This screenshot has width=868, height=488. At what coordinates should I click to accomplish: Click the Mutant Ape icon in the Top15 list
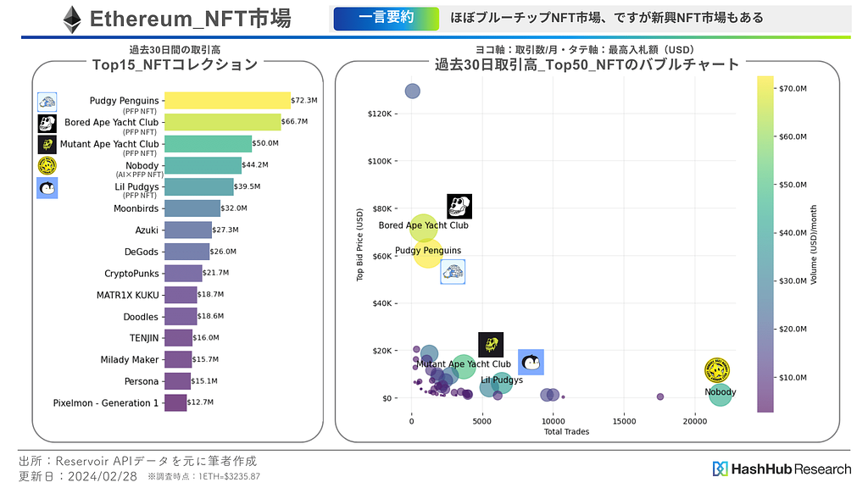click(47, 145)
